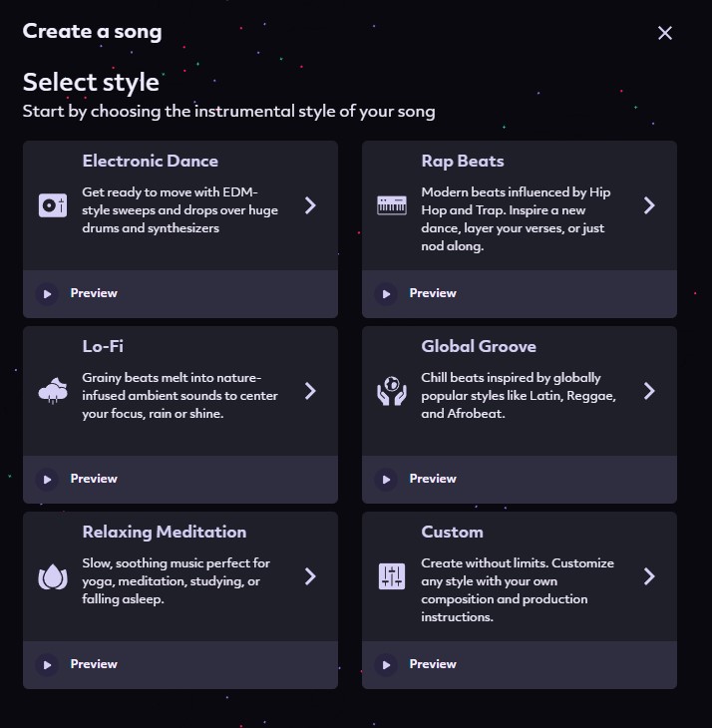Image resolution: width=712 pixels, height=728 pixels.
Task: Play the Electronic Dance preview
Action: point(47,294)
